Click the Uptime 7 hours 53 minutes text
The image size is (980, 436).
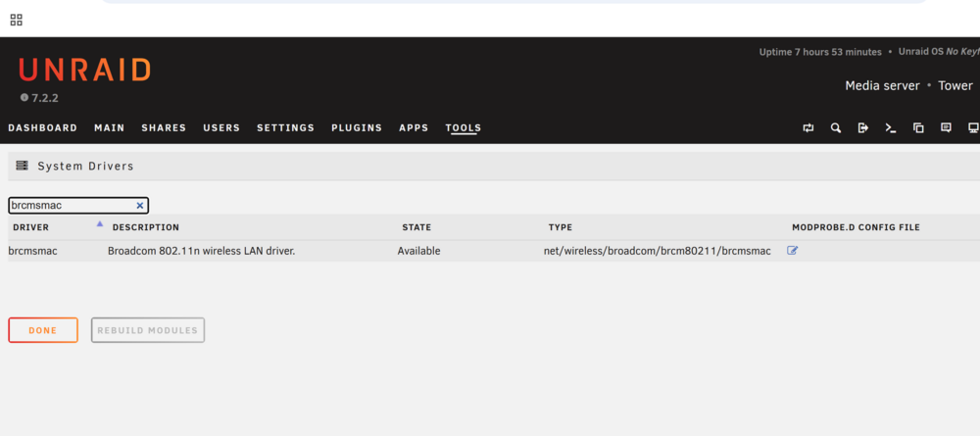pos(820,52)
